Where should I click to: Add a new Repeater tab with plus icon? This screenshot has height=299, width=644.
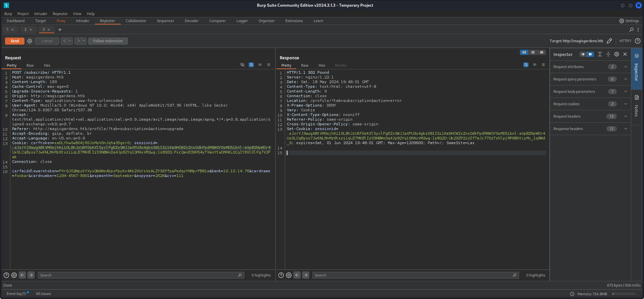(60, 30)
